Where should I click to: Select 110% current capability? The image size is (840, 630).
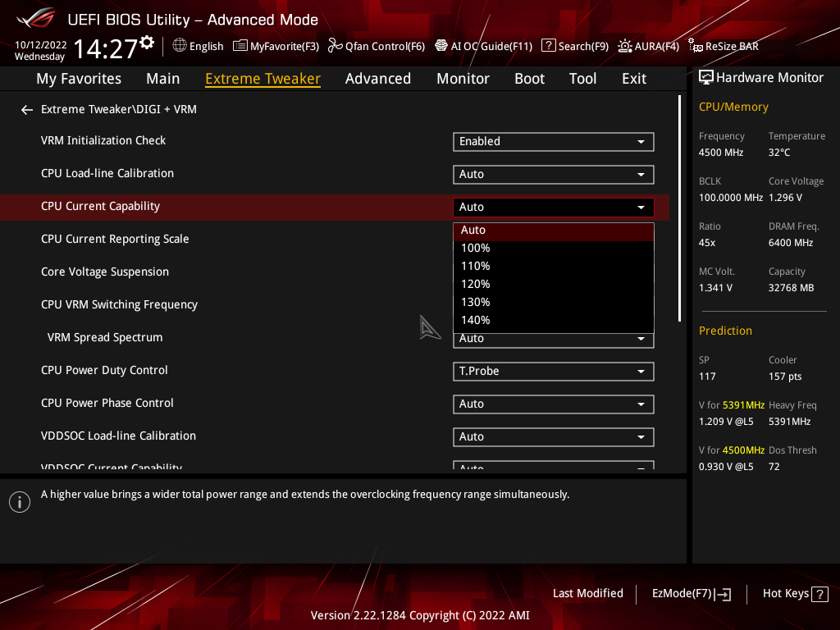[554, 267]
